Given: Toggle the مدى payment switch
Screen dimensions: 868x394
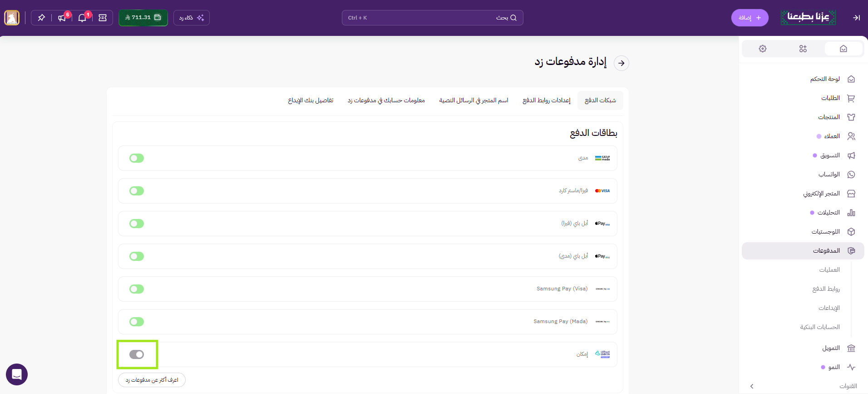Looking at the screenshot, I should click(137, 158).
